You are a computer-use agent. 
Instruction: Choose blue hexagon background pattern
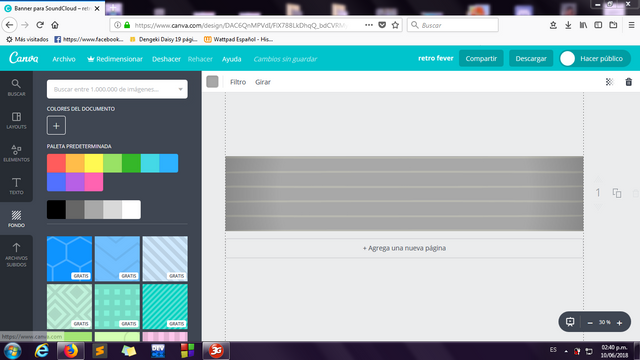(x=69, y=259)
